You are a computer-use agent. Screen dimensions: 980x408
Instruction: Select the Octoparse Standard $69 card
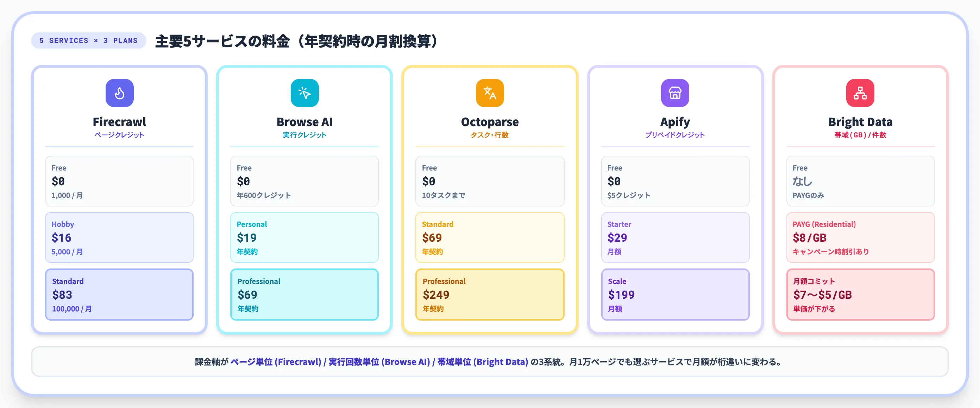(x=490, y=237)
